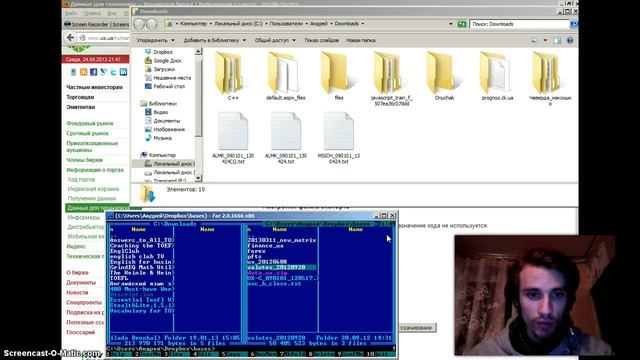This screenshot has height=360, width=640.
Task: Open Индексная корзина website link
Action: (x=93, y=189)
